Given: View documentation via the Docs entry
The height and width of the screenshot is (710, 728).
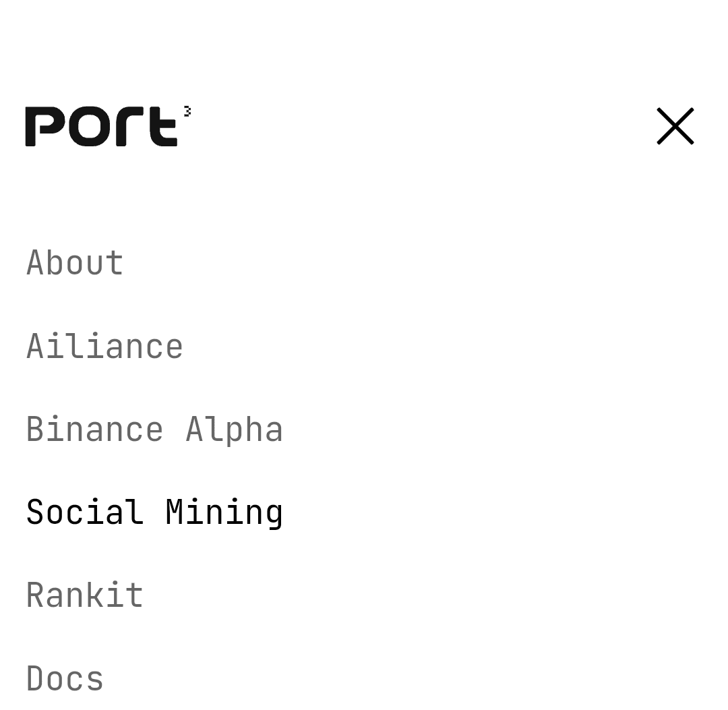Looking at the screenshot, I should coord(65,678).
